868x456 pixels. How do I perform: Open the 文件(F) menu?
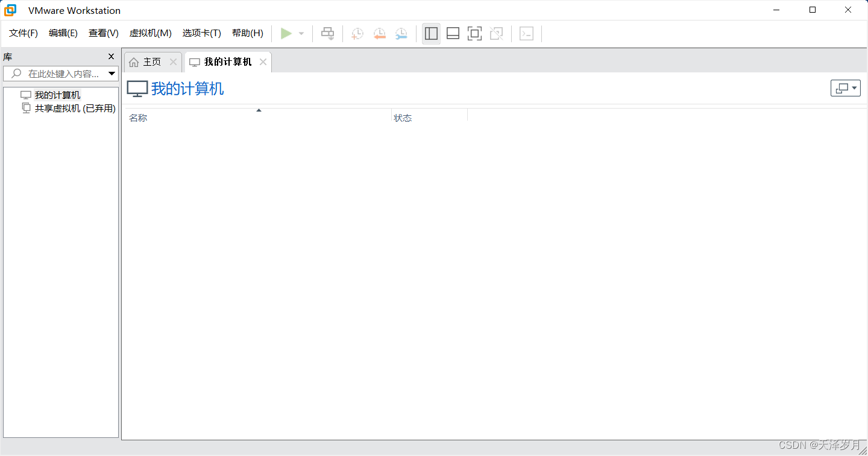pyautogui.click(x=24, y=33)
